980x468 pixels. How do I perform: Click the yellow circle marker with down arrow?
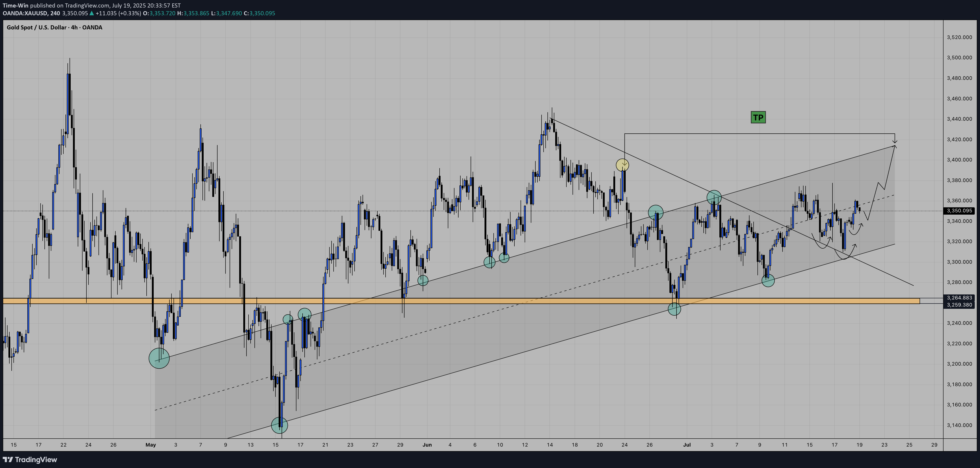tap(622, 165)
